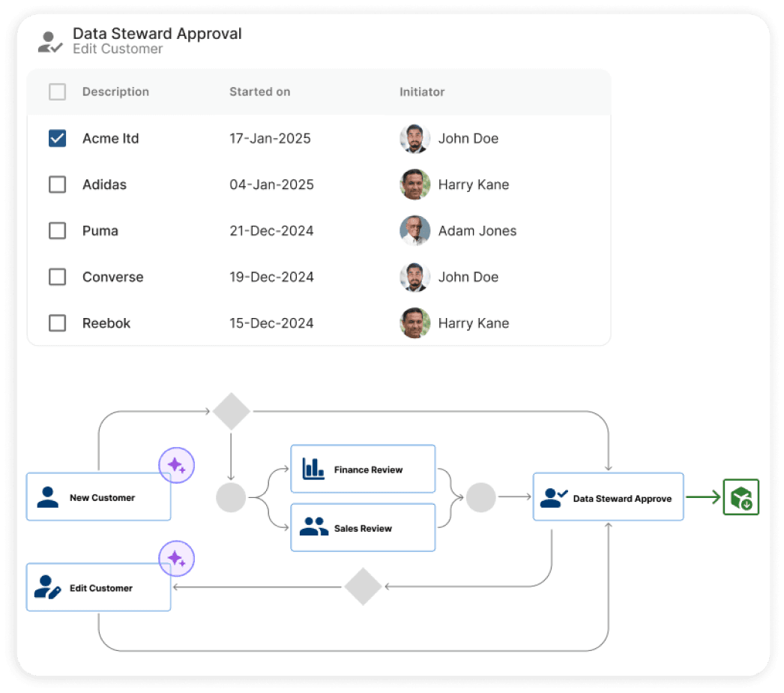Select the Adidas description text
This screenshot has width=784, height=693.
(104, 184)
